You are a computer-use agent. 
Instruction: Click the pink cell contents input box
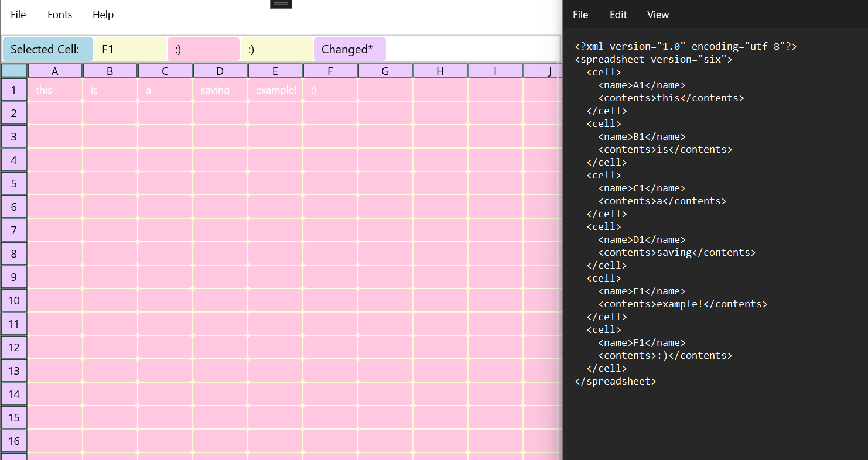click(x=203, y=49)
